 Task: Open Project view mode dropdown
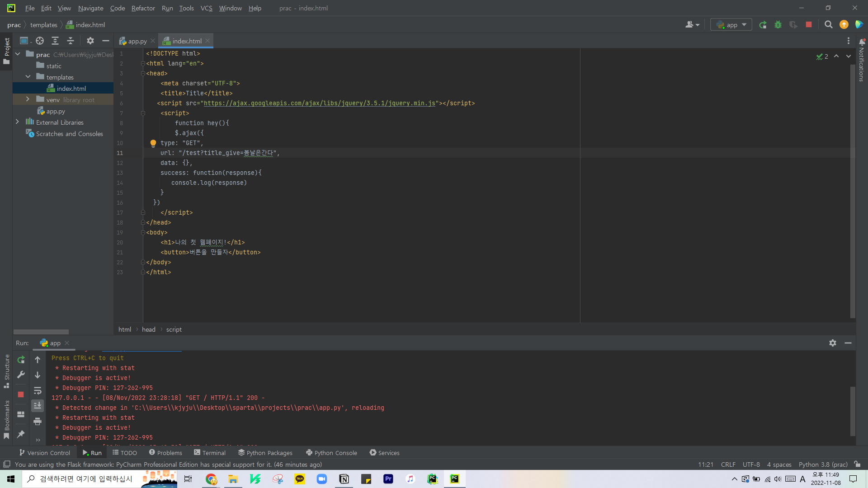pos(25,41)
